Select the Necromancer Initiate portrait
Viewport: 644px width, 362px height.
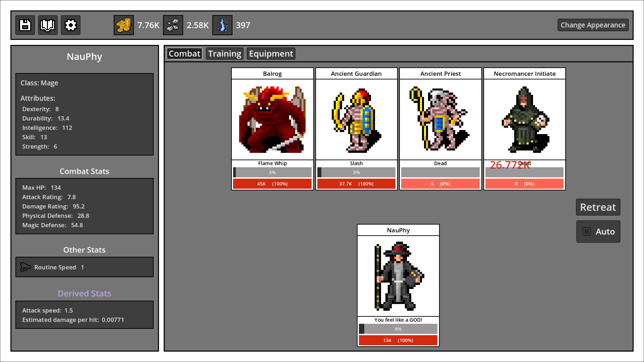(x=524, y=119)
